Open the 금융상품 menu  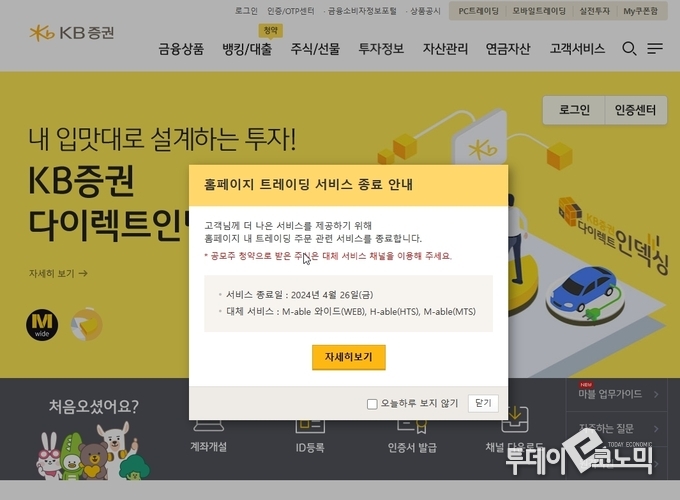tap(181, 49)
